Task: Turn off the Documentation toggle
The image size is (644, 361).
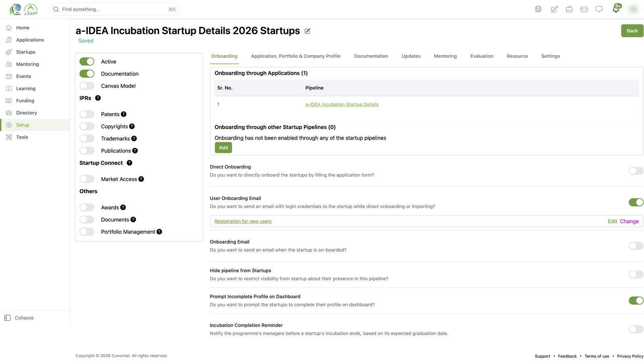Action: point(87,74)
